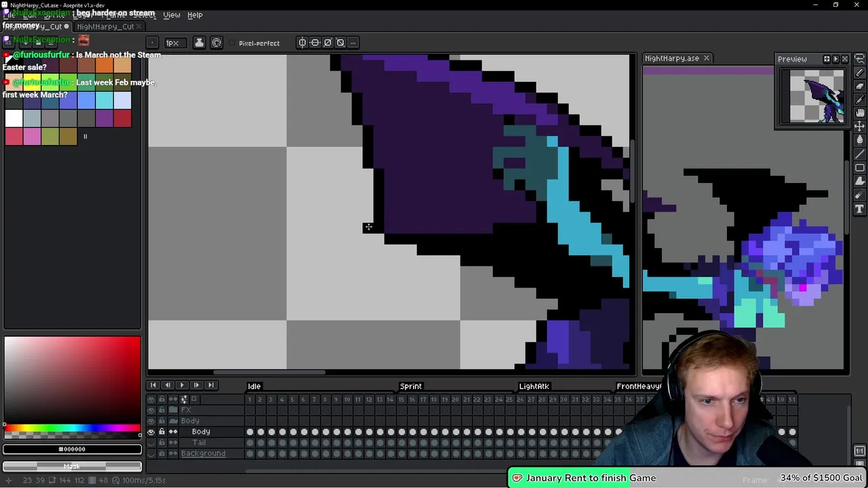Screen dimensions: 868x488
Task: Play animation in Preview window
Action: pyautogui.click(x=835, y=59)
